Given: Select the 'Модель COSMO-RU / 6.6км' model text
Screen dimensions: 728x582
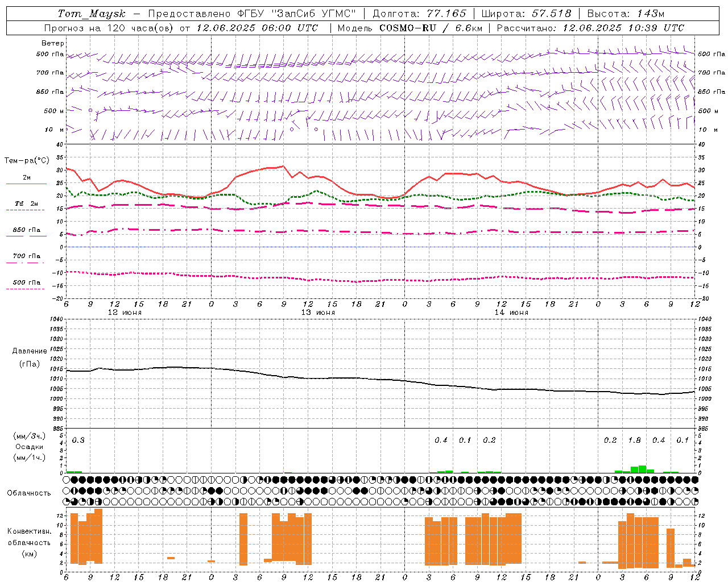Looking at the screenshot, I should 409,28.
